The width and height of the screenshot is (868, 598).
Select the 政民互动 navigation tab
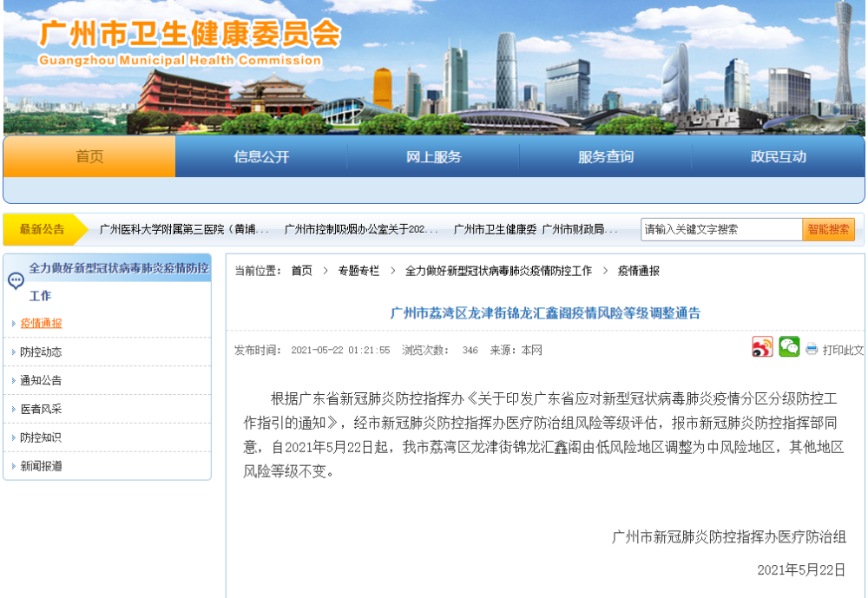[x=778, y=157]
